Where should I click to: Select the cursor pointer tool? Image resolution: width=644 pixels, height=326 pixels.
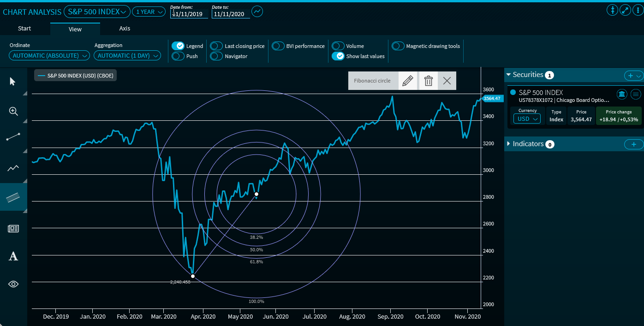[x=12, y=82]
